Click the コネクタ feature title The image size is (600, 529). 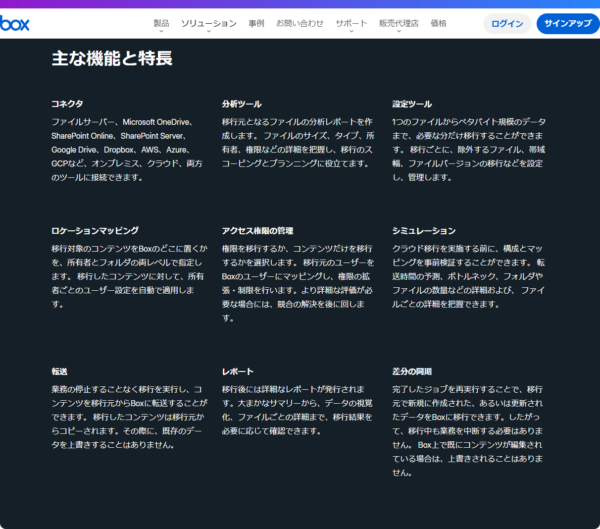(67, 104)
